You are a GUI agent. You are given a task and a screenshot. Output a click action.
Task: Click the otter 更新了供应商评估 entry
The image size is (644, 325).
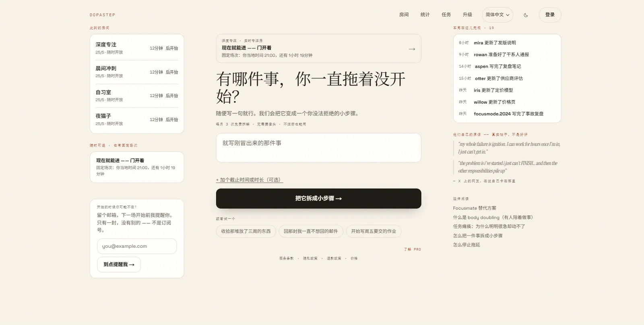coord(507,78)
